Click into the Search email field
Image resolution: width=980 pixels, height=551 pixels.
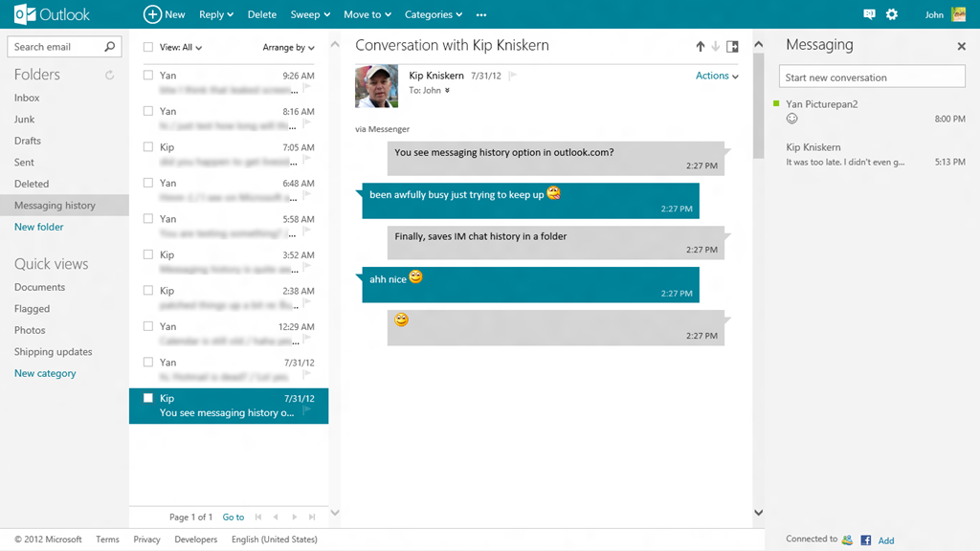[x=56, y=46]
